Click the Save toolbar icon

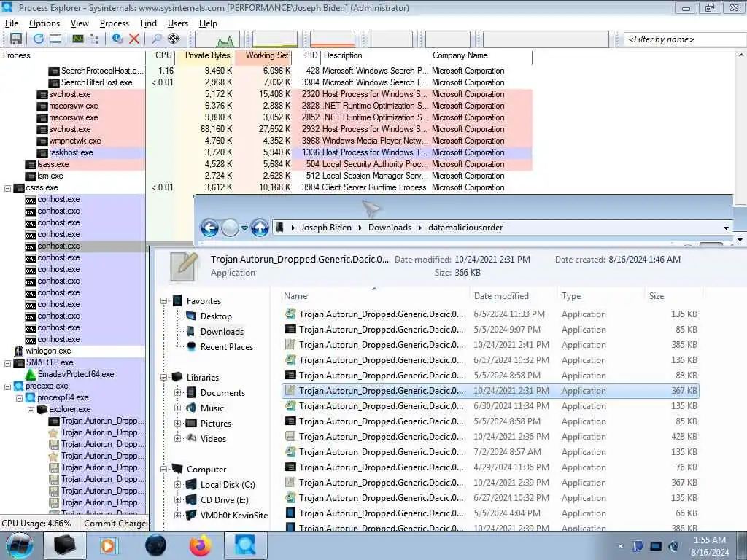[x=16, y=39]
